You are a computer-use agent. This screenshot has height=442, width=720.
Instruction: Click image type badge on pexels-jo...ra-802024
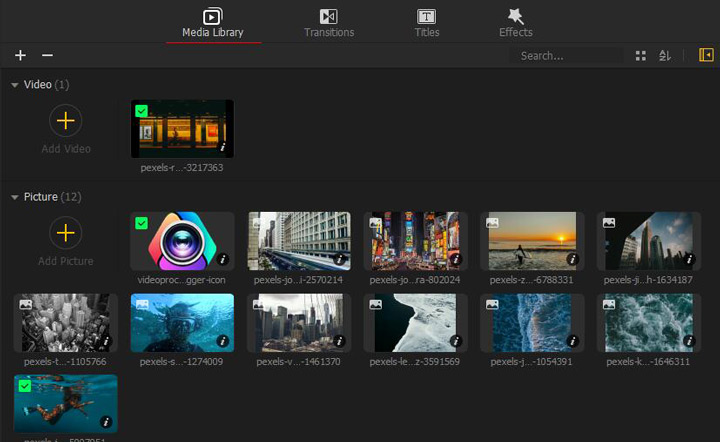pos(376,223)
